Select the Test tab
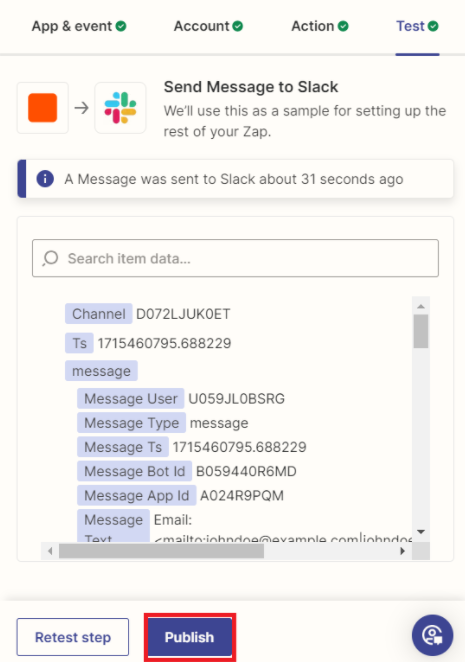 pos(417,26)
